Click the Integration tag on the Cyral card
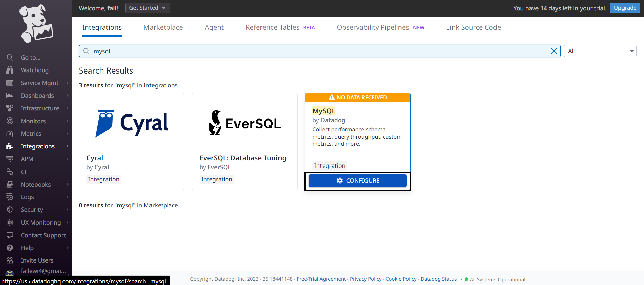 104,179
